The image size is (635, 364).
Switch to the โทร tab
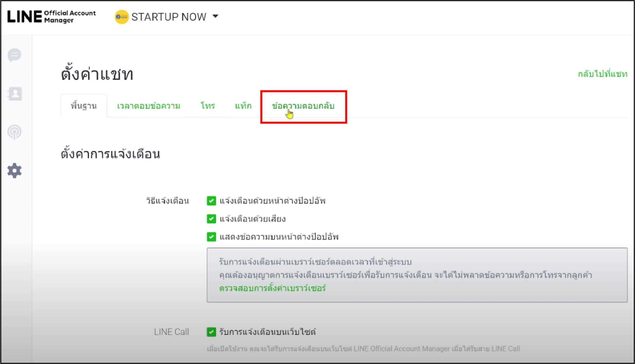208,106
